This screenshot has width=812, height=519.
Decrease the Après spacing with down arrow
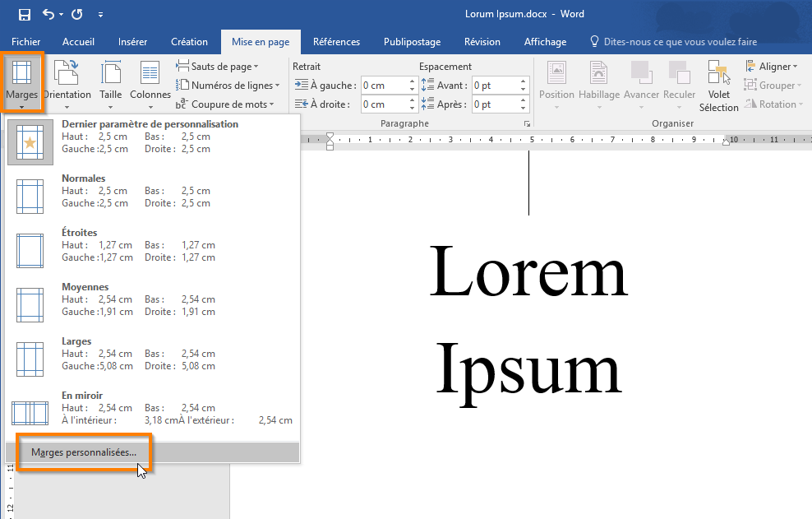[523, 109]
